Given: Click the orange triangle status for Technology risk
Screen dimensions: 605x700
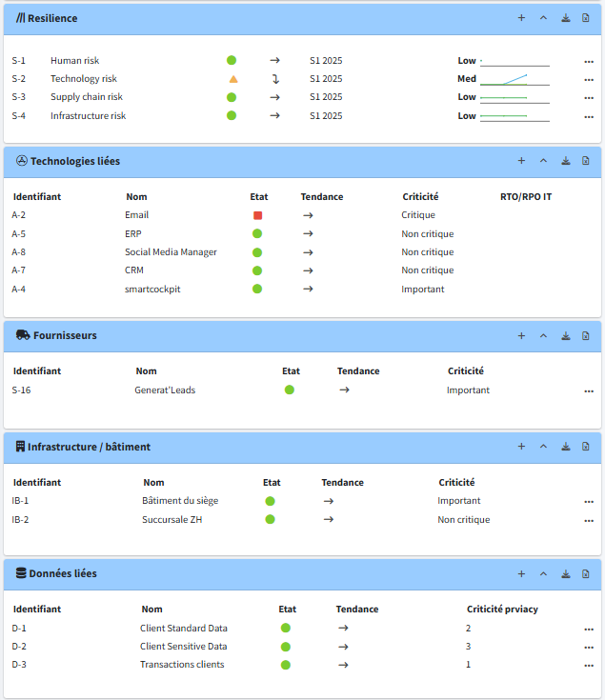Looking at the screenshot, I should [x=233, y=79].
